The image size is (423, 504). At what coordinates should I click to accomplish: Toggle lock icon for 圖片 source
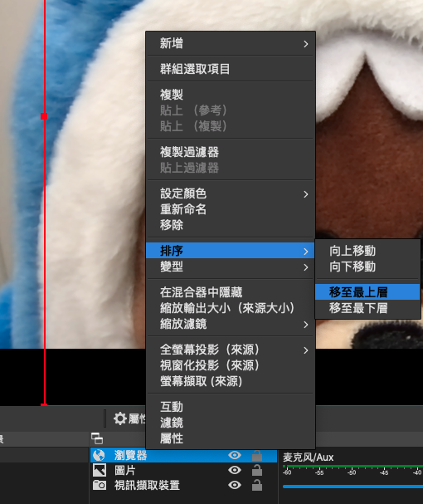(x=256, y=470)
